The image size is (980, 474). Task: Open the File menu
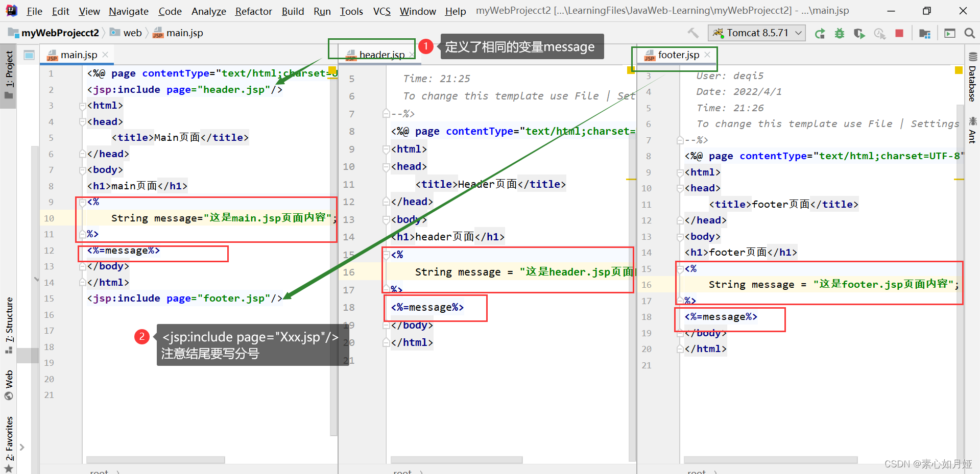point(35,11)
